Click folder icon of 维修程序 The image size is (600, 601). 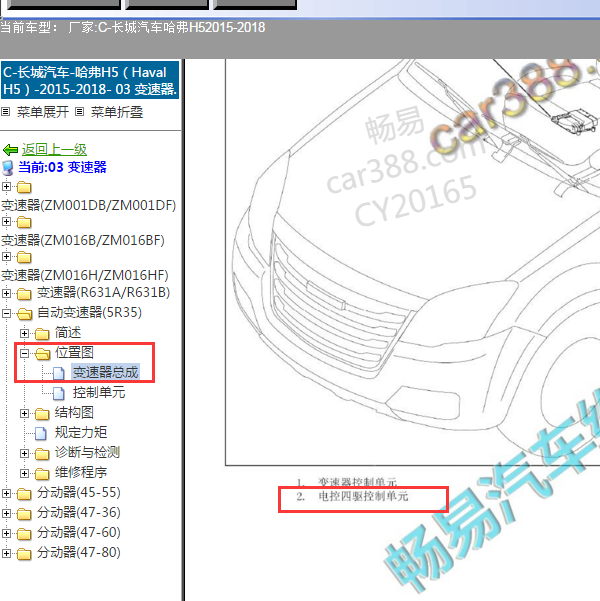42,474
